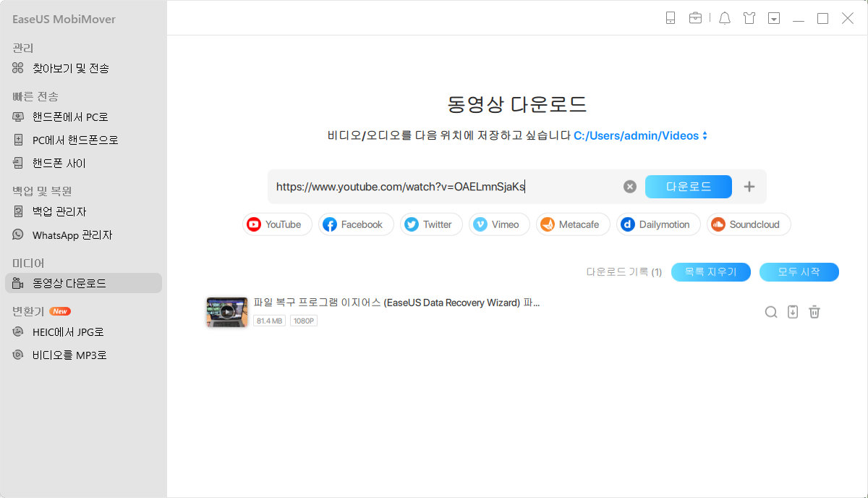Viewport: 868px width, 498px height.
Task: Clear the URL with the X icon
Action: (630, 187)
